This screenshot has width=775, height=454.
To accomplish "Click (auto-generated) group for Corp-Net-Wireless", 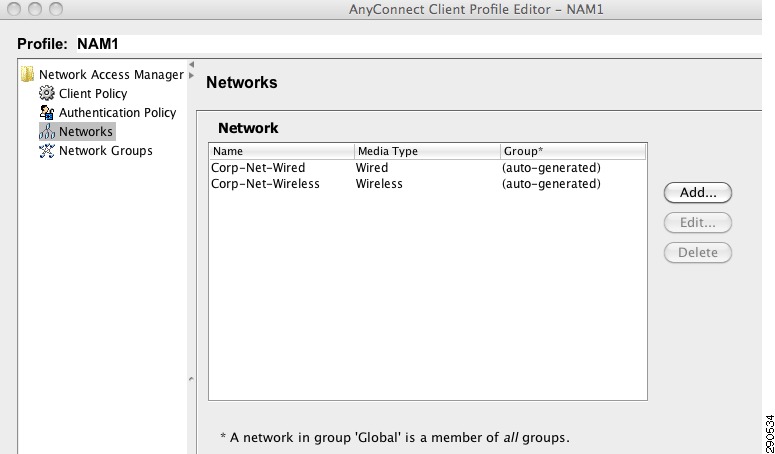I will tap(551, 184).
